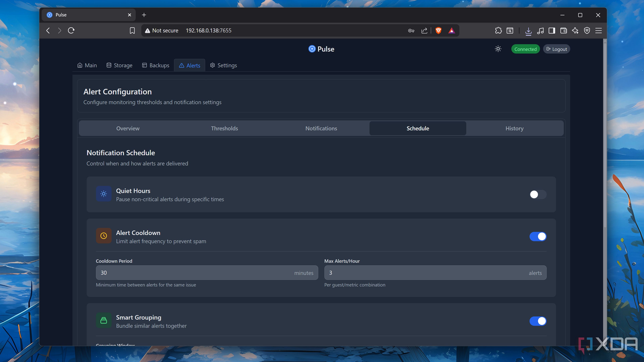644x362 pixels.
Task: Open the History tab
Action: click(514, 128)
